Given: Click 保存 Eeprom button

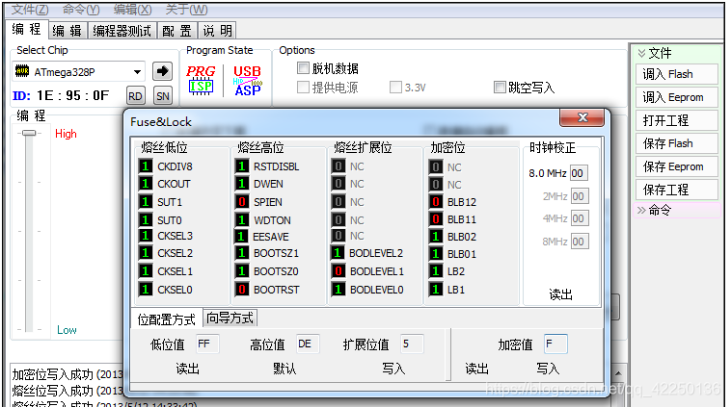Looking at the screenshot, I should tap(676, 167).
